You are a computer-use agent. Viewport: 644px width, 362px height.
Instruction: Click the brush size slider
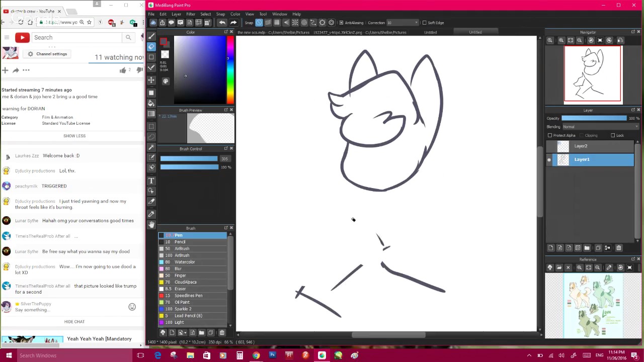189,159
